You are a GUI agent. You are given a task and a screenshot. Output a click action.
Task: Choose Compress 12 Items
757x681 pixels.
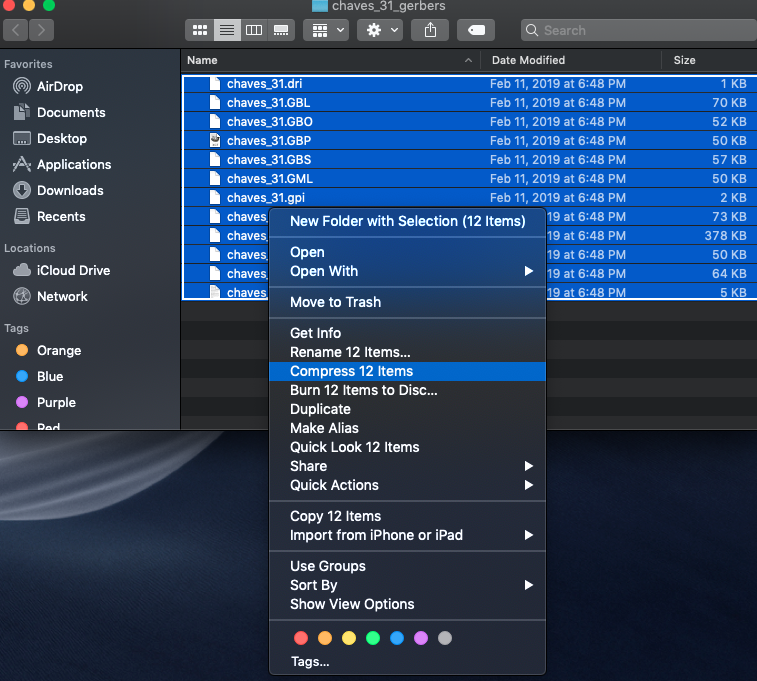(x=351, y=371)
